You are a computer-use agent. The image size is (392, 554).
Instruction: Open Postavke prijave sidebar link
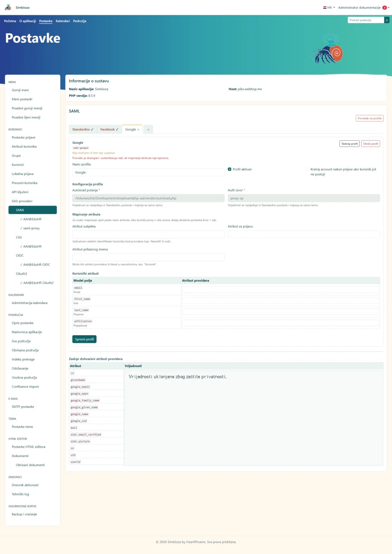[24, 137]
